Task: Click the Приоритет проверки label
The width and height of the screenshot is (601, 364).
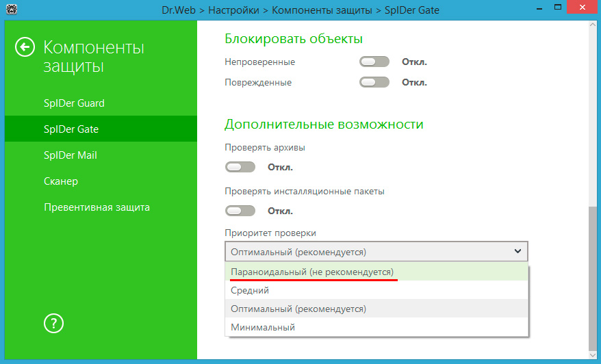Action: click(x=270, y=233)
